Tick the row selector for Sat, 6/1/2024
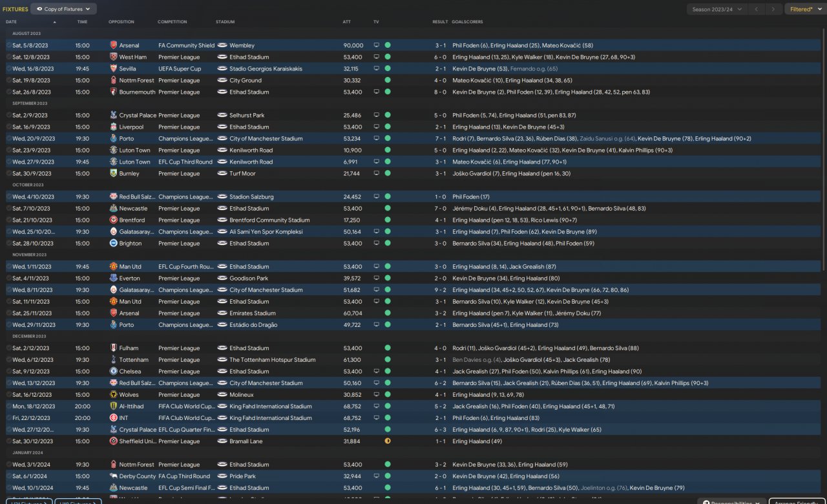 point(9,476)
